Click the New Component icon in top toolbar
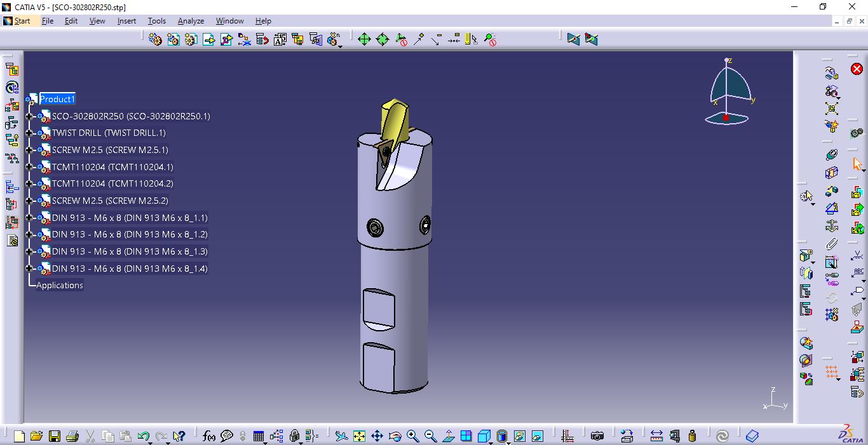The height and width of the screenshot is (445, 868). [155, 39]
